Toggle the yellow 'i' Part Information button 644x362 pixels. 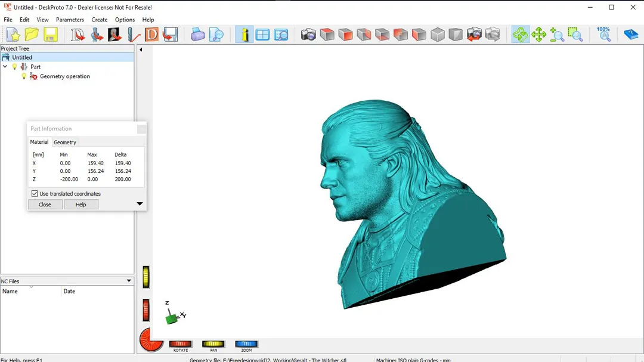coord(244,35)
